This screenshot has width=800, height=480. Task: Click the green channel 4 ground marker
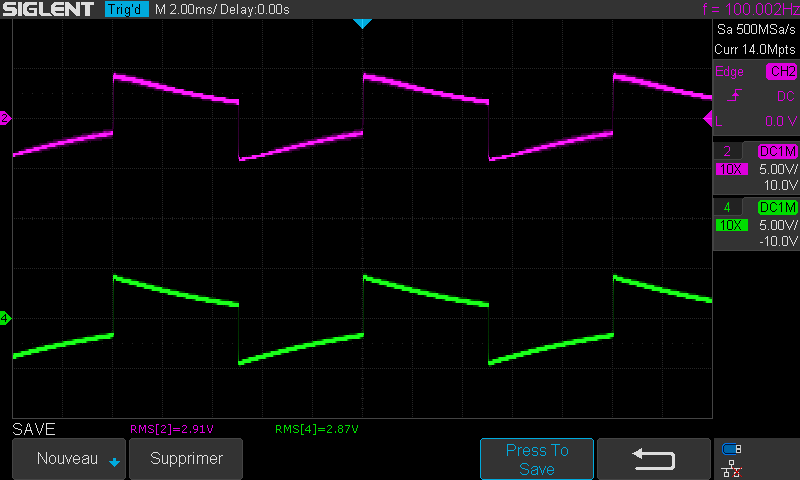5,318
